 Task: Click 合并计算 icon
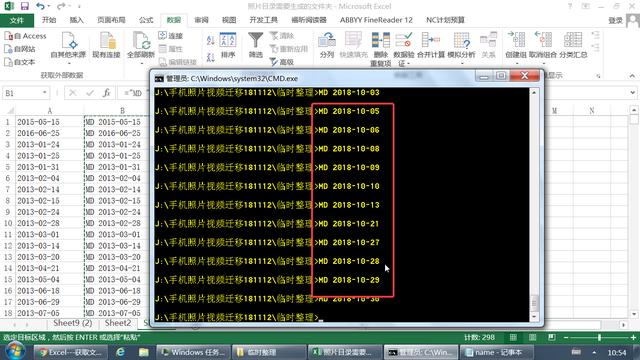[431, 45]
